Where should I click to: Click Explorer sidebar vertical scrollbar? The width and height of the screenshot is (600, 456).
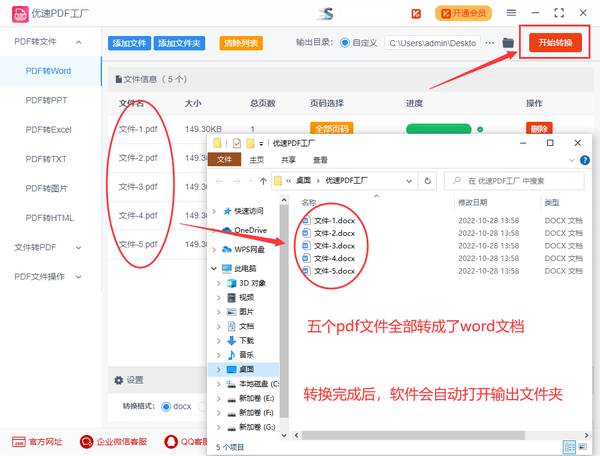tap(284, 310)
